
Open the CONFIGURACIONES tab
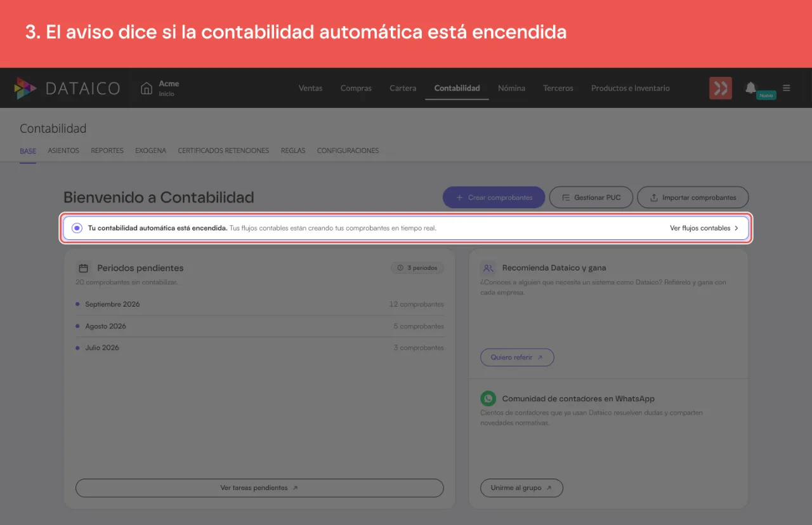point(348,151)
